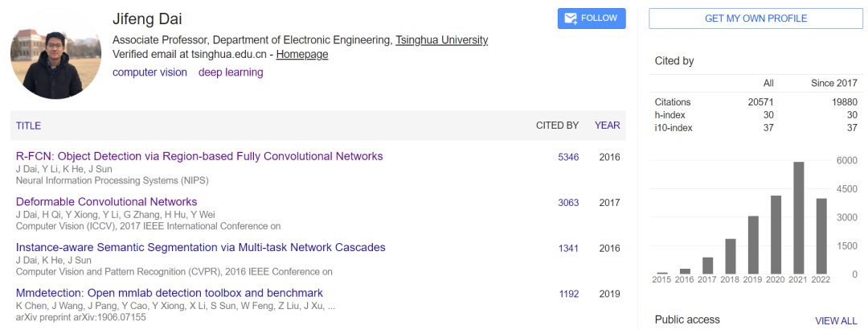Viewport: 868px width, 330px height.
Task: Select the deep learning interest tag
Action: pos(231,72)
